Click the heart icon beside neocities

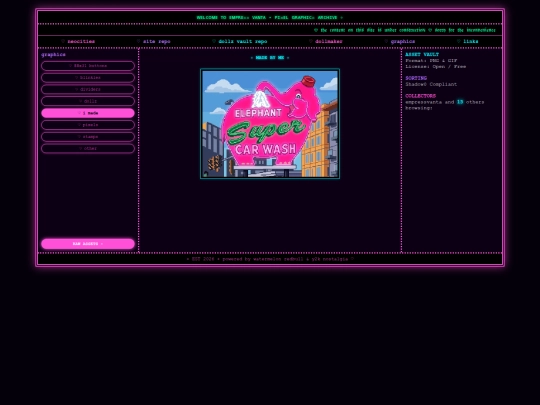tap(63, 41)
